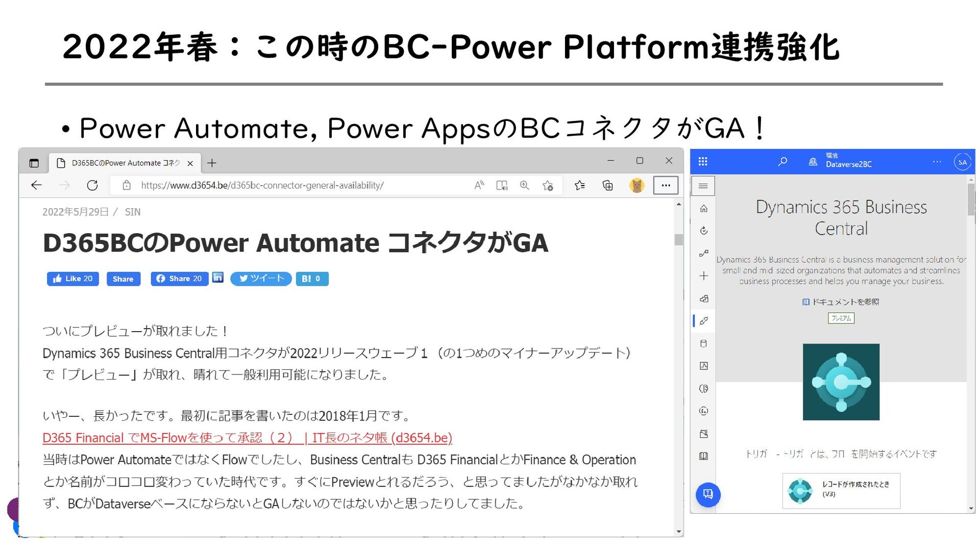Click the browser scrollbar up arrow
This screenshot has height=551, width=980.
pyautogui.click(x=678, y=204)
